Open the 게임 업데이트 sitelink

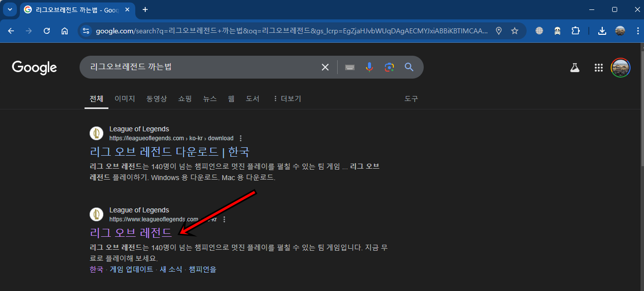(131, 269)
